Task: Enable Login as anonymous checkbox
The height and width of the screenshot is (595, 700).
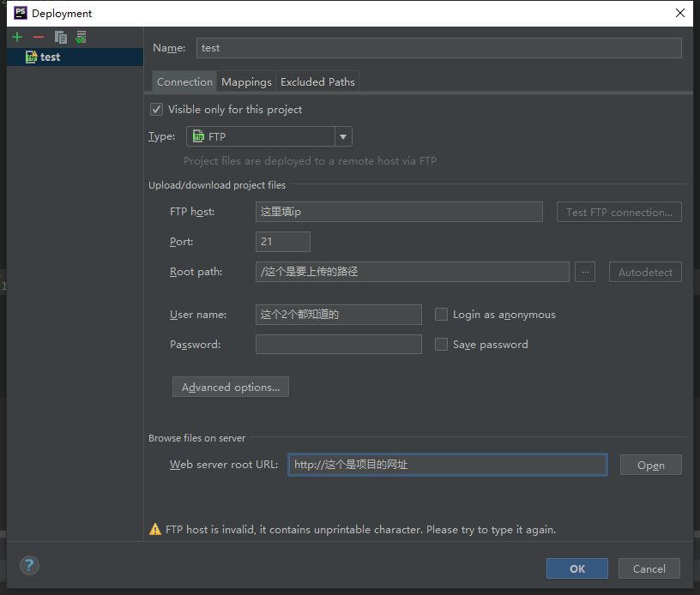Action: click(x=442, y=315)
